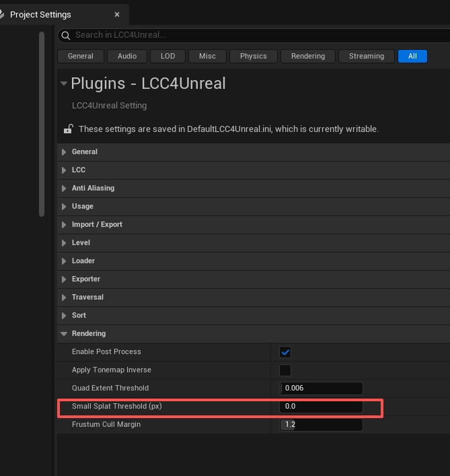The image size is (450, 476).
Task: Filter by Audio category
Action: [x=127, y=56]
